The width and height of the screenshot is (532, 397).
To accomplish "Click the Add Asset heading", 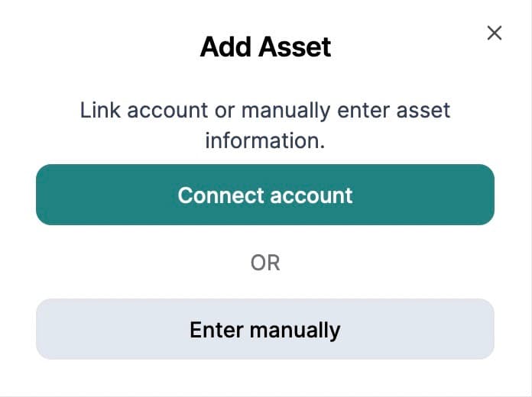I will coord(265,47).
